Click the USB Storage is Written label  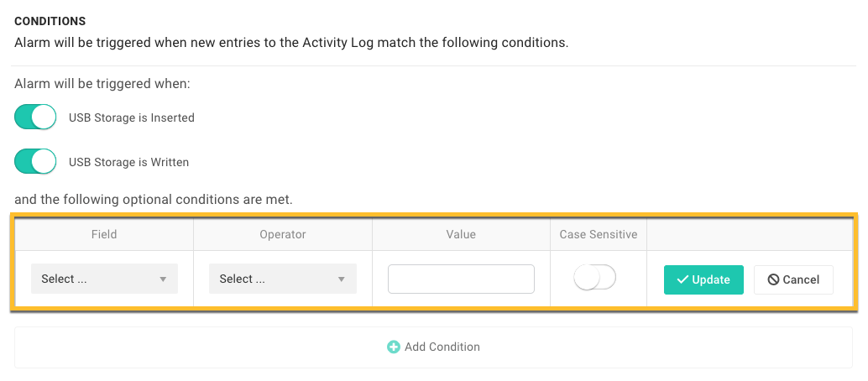point(129,162)
